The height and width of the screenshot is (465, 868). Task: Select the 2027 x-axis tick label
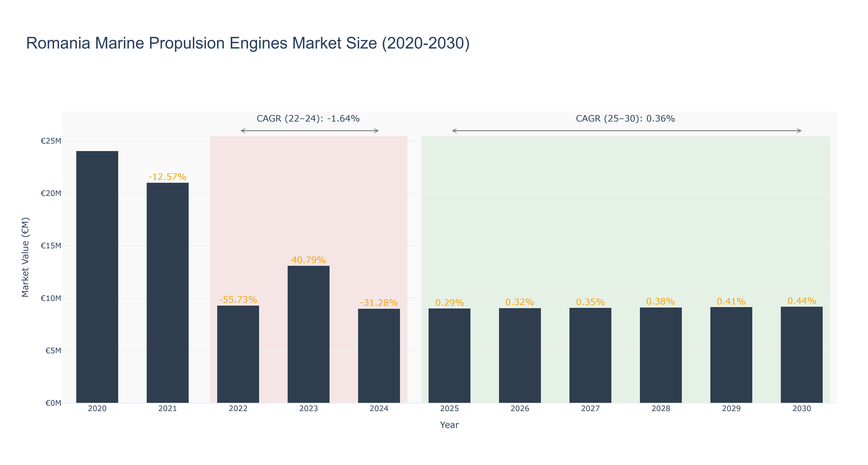coord(590,408)
